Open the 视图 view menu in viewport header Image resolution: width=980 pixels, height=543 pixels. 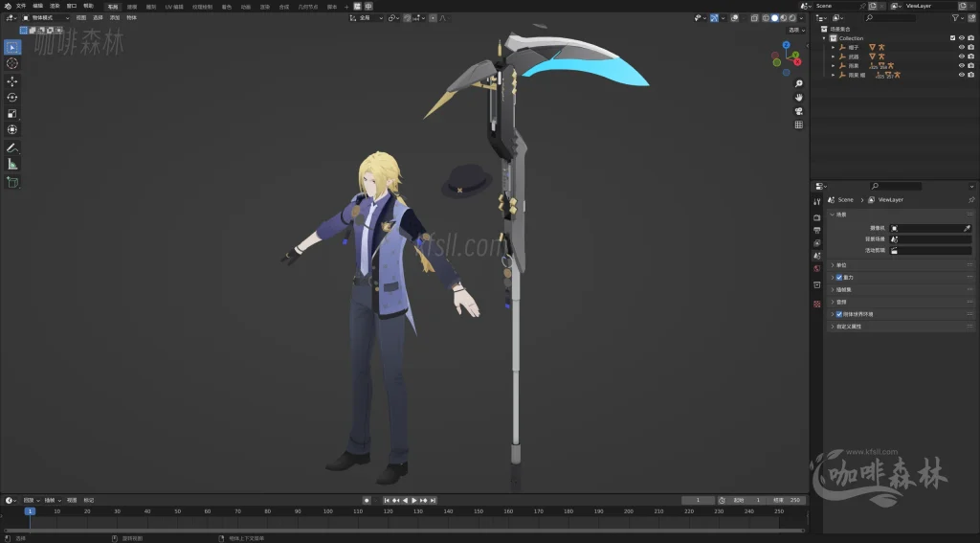pos(81,18)
